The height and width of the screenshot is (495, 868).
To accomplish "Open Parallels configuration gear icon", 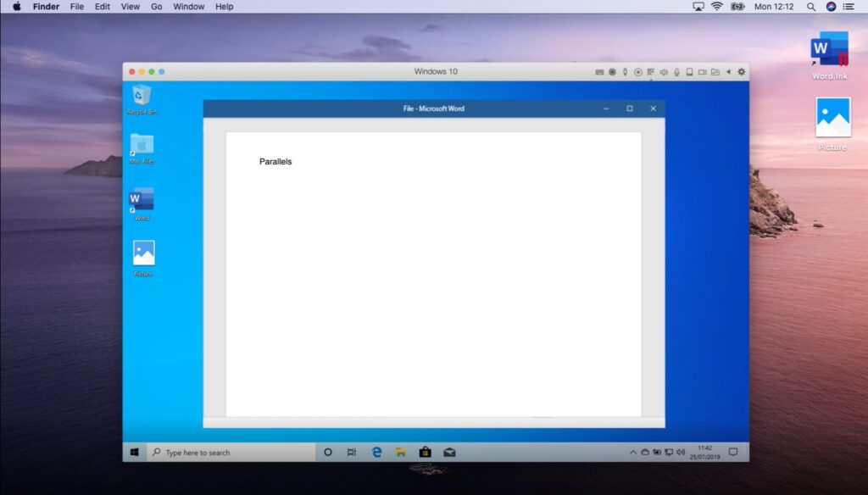I will tap(739, 71).
